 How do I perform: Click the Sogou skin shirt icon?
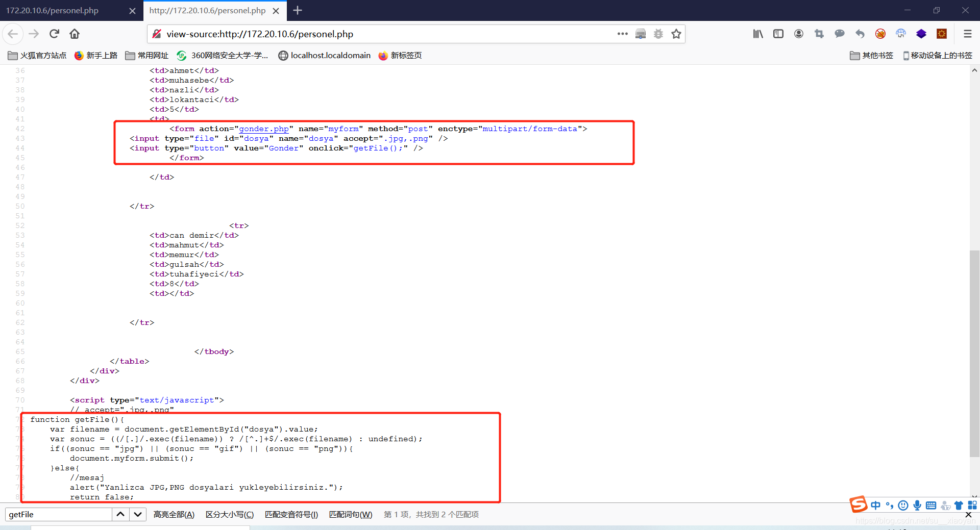(959, 505)
